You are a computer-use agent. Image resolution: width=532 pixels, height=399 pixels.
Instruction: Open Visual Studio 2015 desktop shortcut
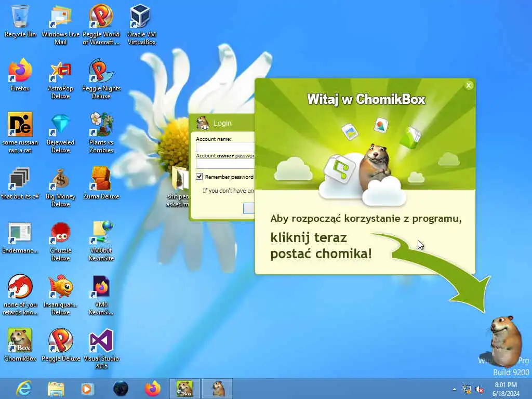coord(101,349)
